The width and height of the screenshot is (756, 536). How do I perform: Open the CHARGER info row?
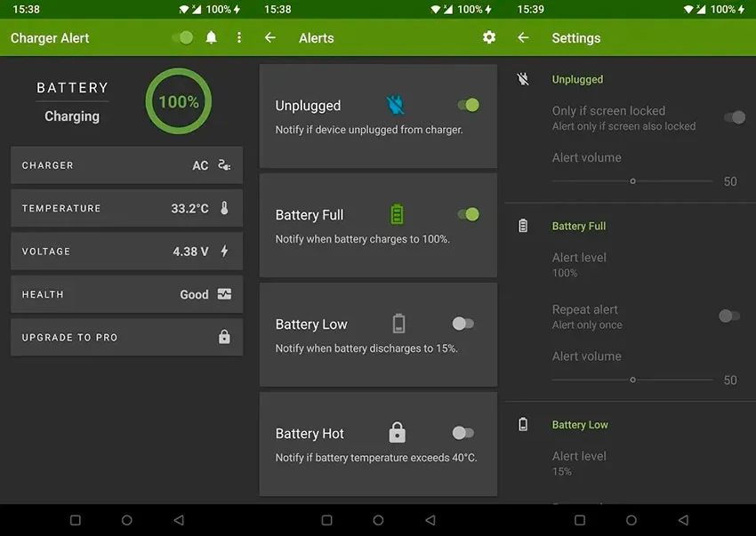pyautogui.click(x=127, y=165)
